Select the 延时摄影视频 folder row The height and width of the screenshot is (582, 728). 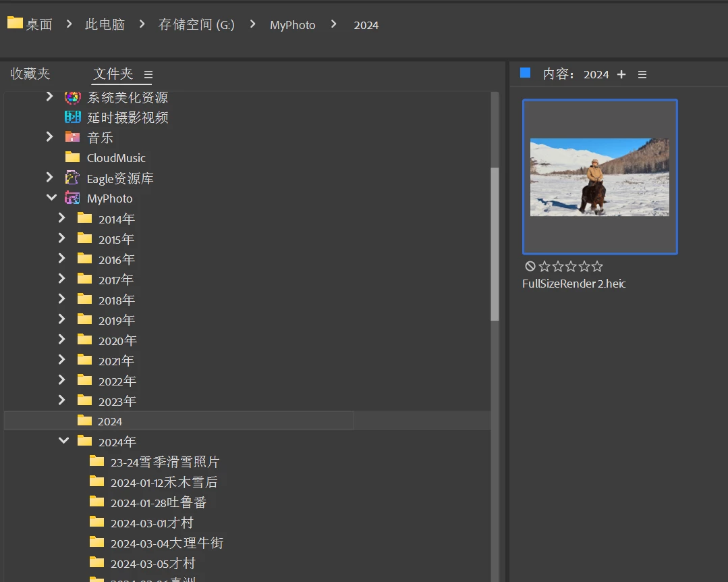128,117
